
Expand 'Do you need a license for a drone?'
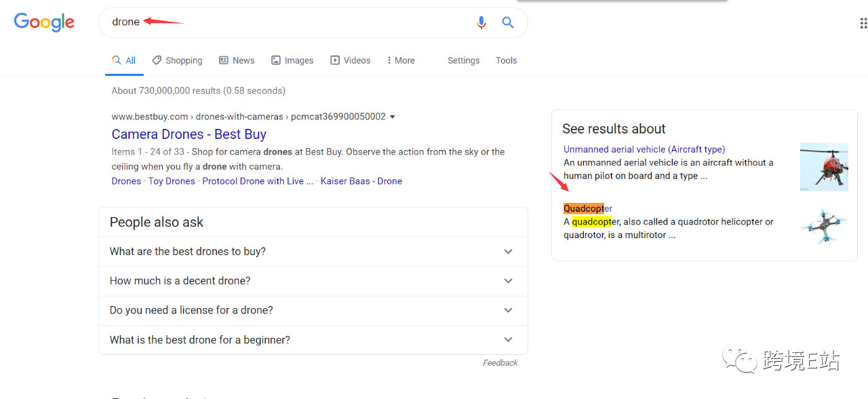click(313, 310)
